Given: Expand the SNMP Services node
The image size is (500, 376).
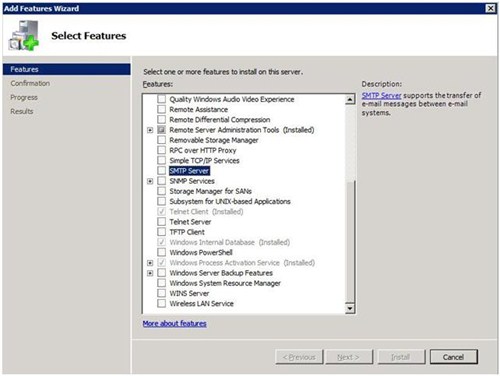Looking at the screenshot, I should click(x=150, y=181).
